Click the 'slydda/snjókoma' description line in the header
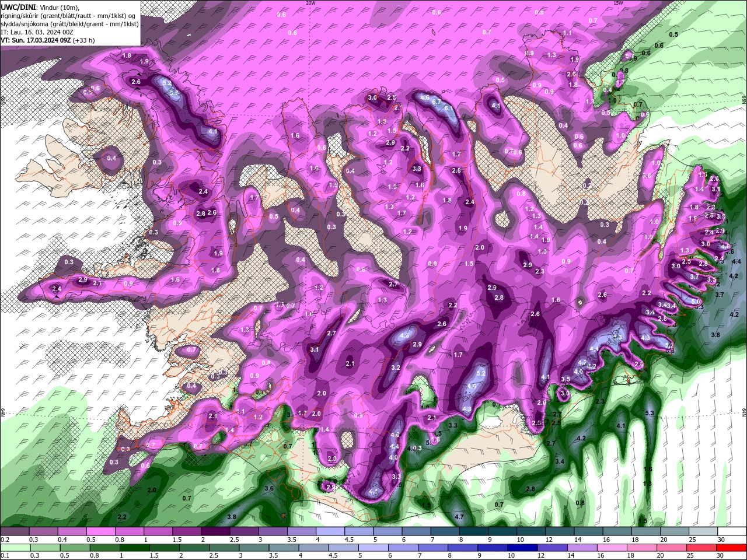This screenshot has height=560, width=747. point(70,24)
